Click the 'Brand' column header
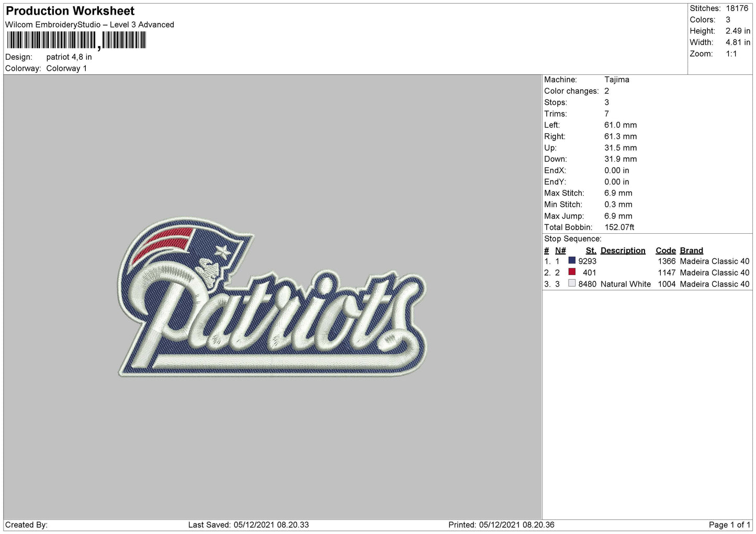The image size is (756, 534). (x=692, y=251)
